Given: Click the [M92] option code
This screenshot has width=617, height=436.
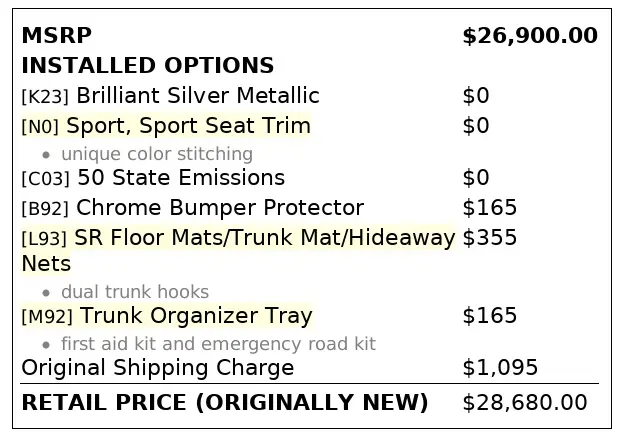Looking at the screenshot, I should (47, 317).
